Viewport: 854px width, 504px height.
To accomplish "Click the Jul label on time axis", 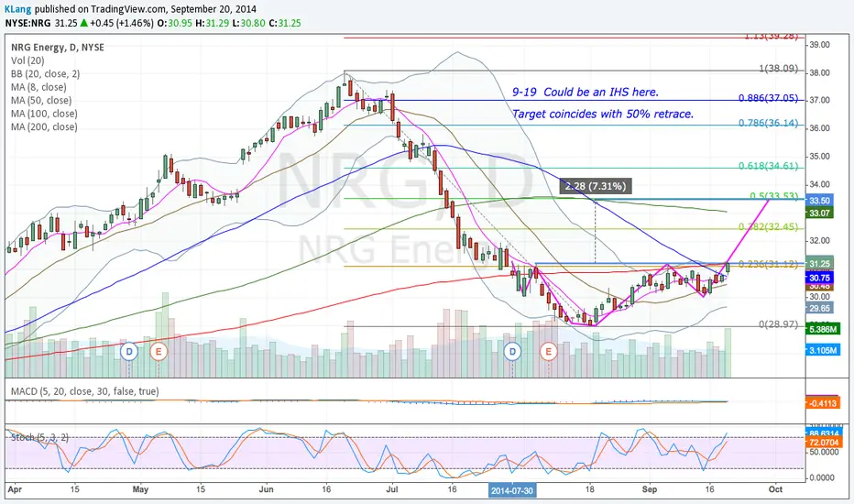I will pyautogui.click(x=392, y=489).
